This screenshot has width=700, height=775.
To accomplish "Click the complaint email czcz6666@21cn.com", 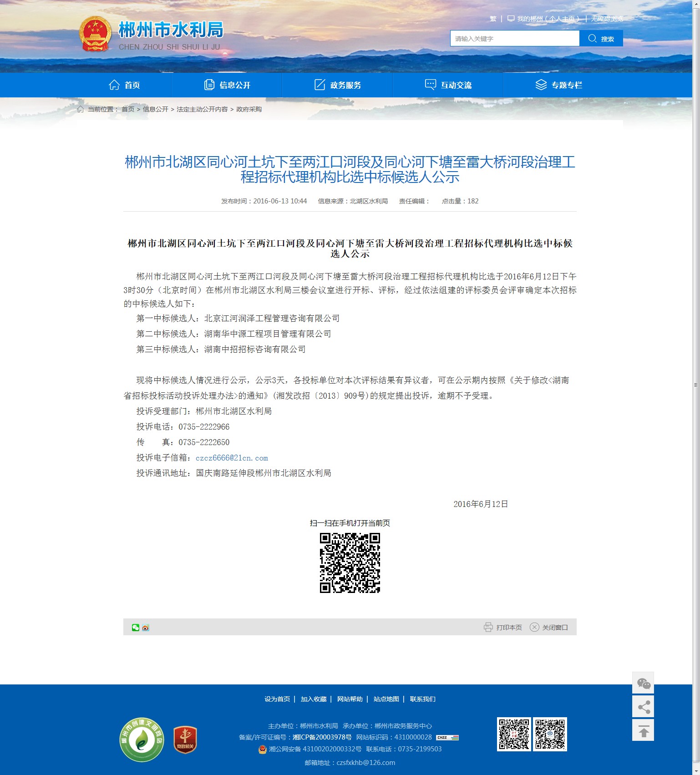I will point(232,458).
